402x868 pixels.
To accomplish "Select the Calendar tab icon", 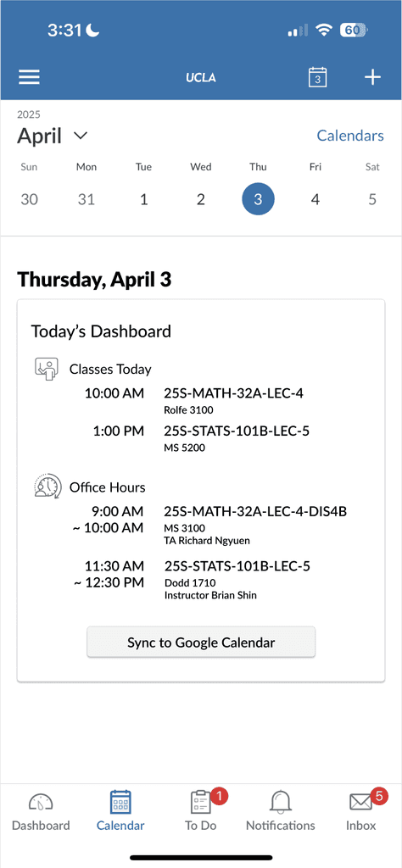I will (x=120, y=802).
